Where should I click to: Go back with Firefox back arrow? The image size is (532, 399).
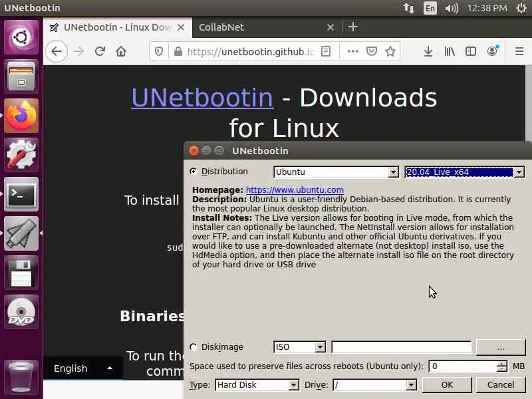(57, 52)
